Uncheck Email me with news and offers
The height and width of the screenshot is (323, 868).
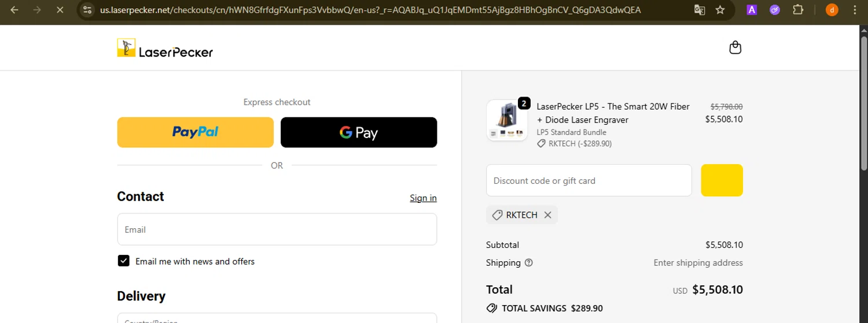pyautogui.click(x=124, y=261)
